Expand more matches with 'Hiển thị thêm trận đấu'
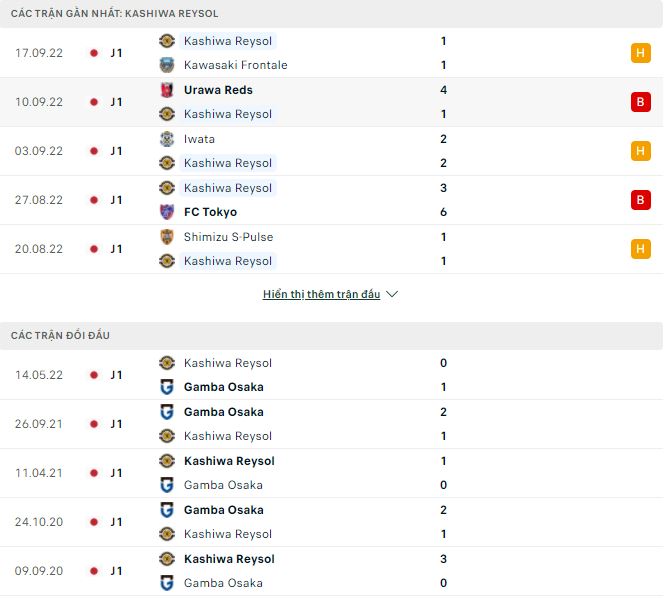Screen dimensions: 672x598 [x=321, y=295]
